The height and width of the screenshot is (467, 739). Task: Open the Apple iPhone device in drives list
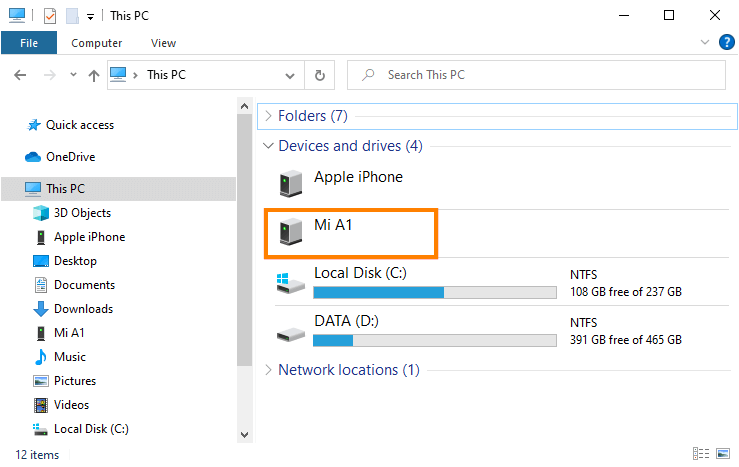[x=358, y=177]
